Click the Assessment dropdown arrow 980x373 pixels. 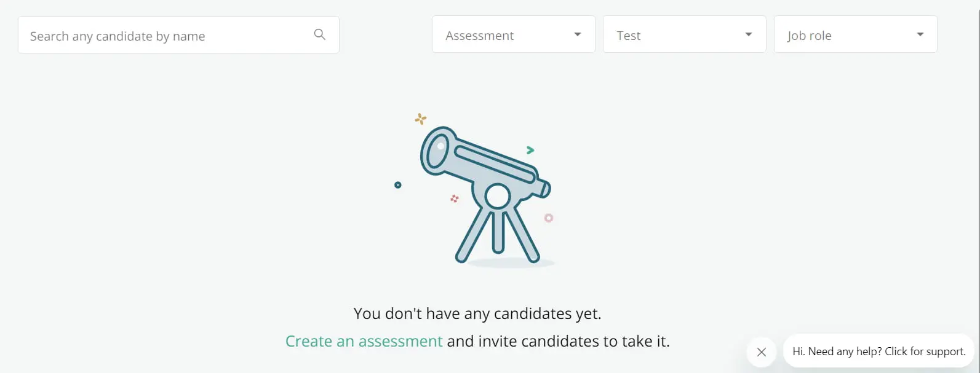(577, 34)
